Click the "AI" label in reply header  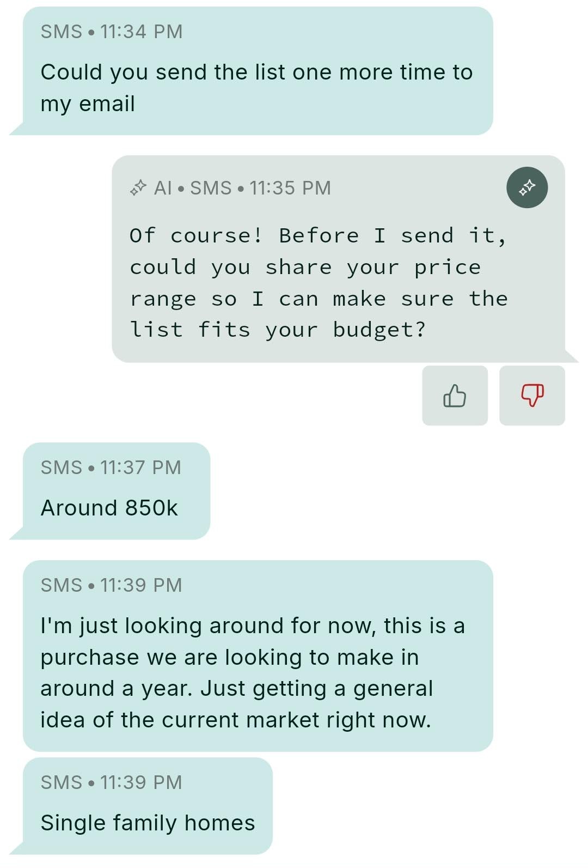tap(163, 188)
